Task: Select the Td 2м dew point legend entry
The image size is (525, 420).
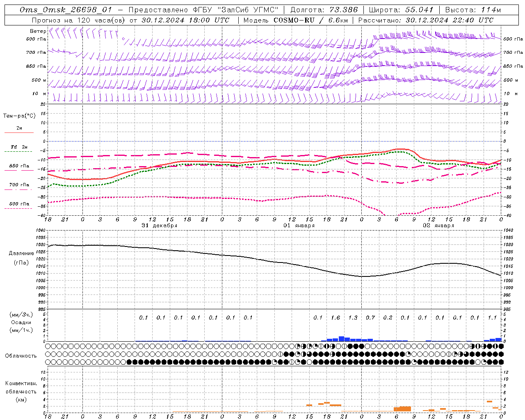Action: coord(19,147)
